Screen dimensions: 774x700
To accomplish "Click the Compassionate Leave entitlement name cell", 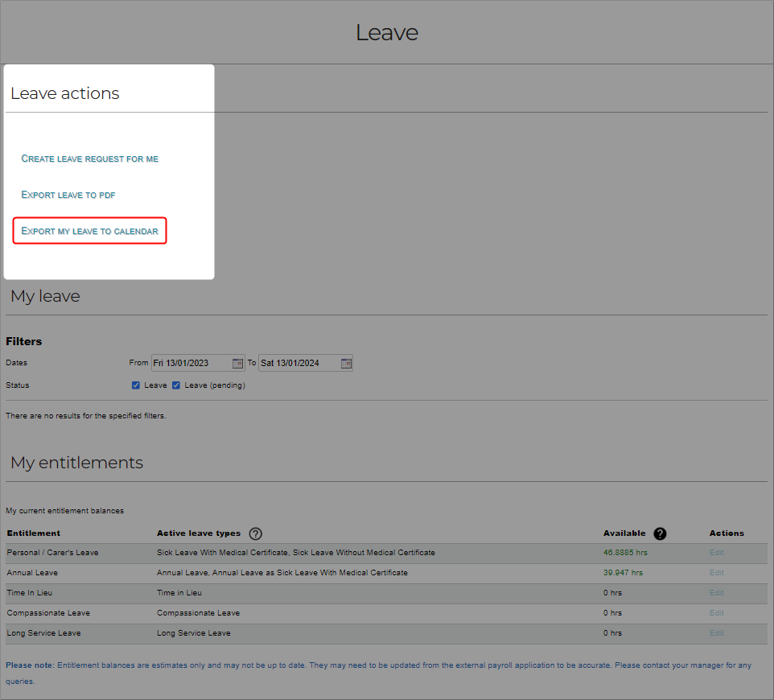I will point(48,612).
